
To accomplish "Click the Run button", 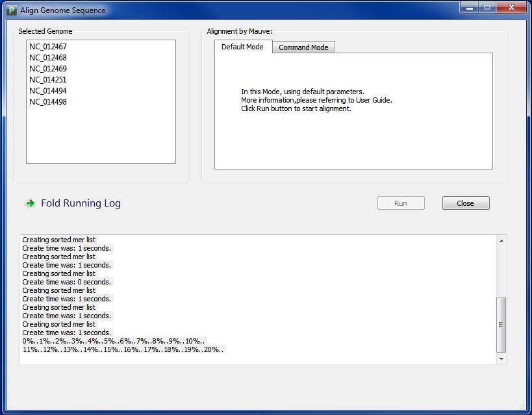I will click(x=401, y=203).
